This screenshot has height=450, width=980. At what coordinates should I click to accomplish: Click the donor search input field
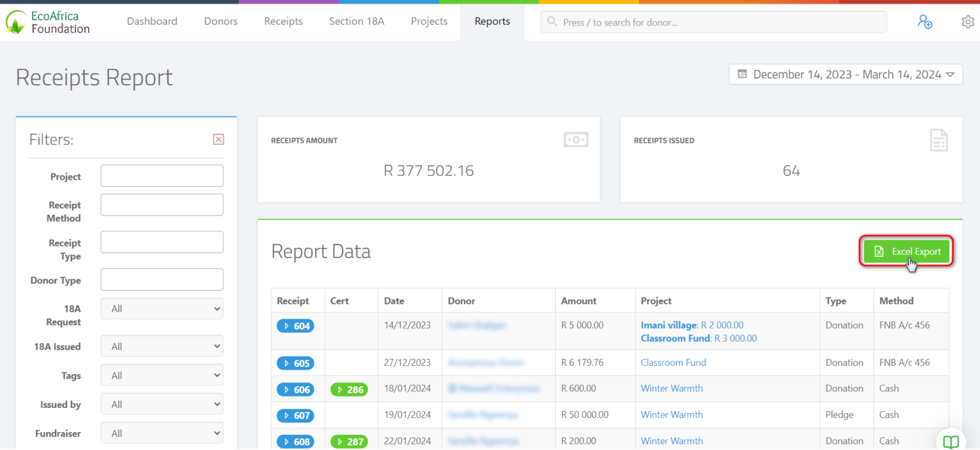coord(702,21)
